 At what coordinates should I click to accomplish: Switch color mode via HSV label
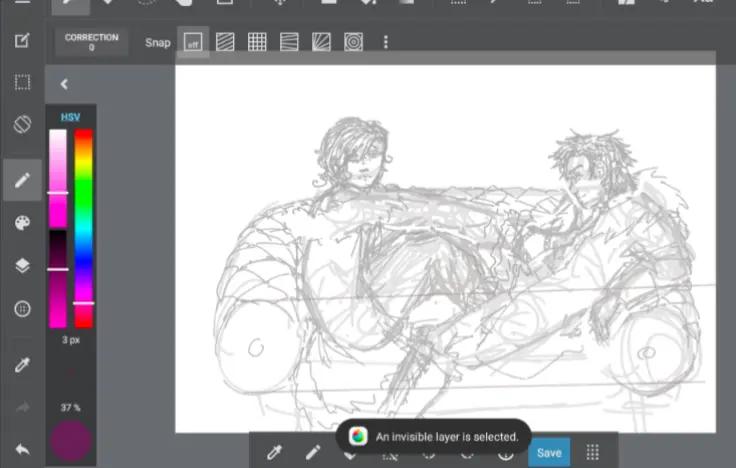[70, 117]
